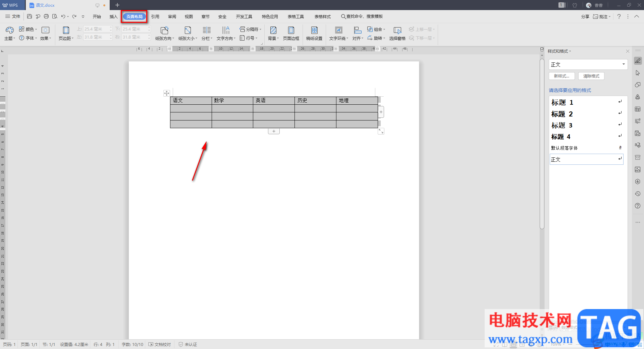Select the 默认段落字体 style

586,148
